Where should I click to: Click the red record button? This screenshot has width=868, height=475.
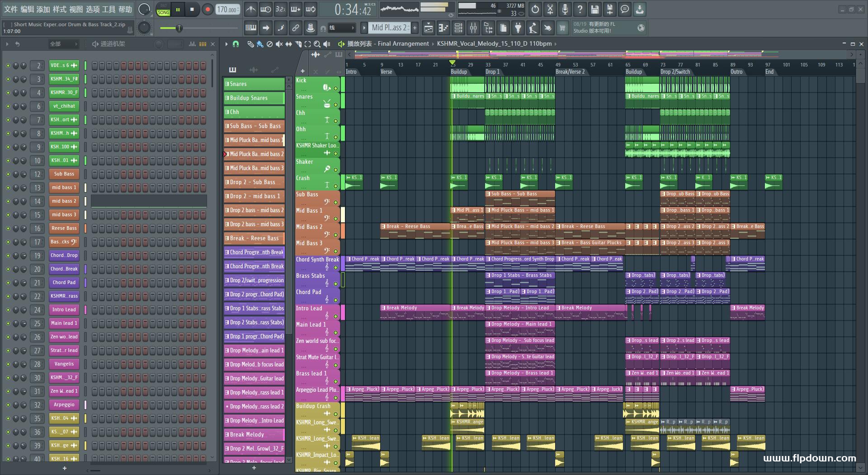(208, 9)
